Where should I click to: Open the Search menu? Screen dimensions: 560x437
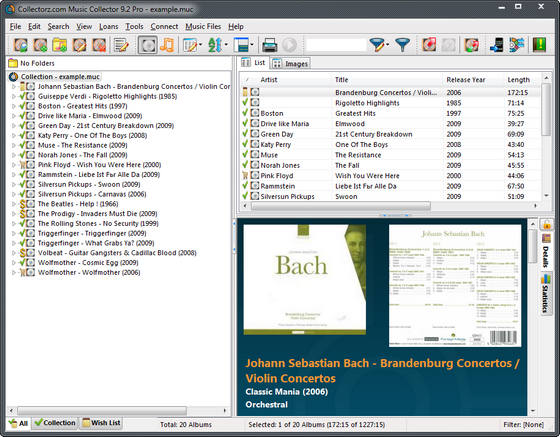point(58,27)
